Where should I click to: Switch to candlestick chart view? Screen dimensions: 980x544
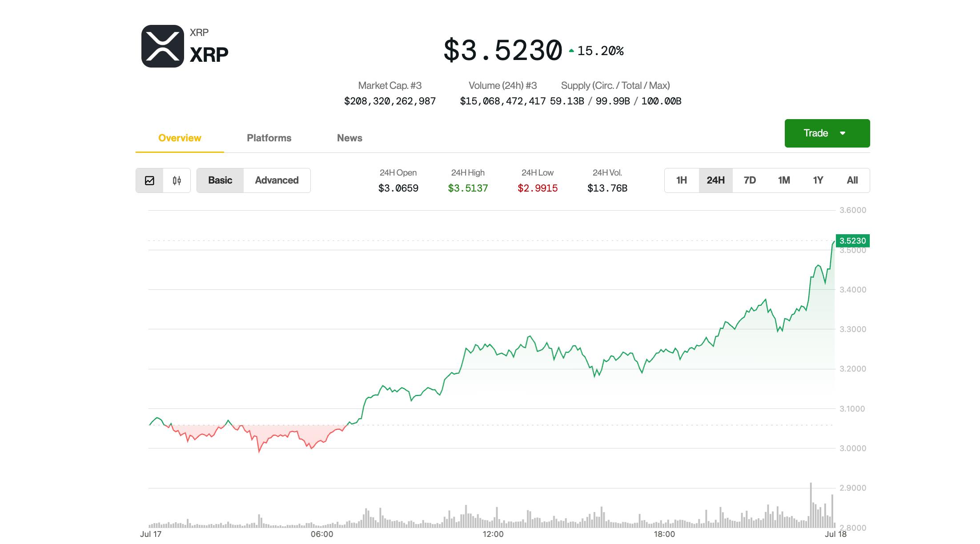tap(177, 180)
